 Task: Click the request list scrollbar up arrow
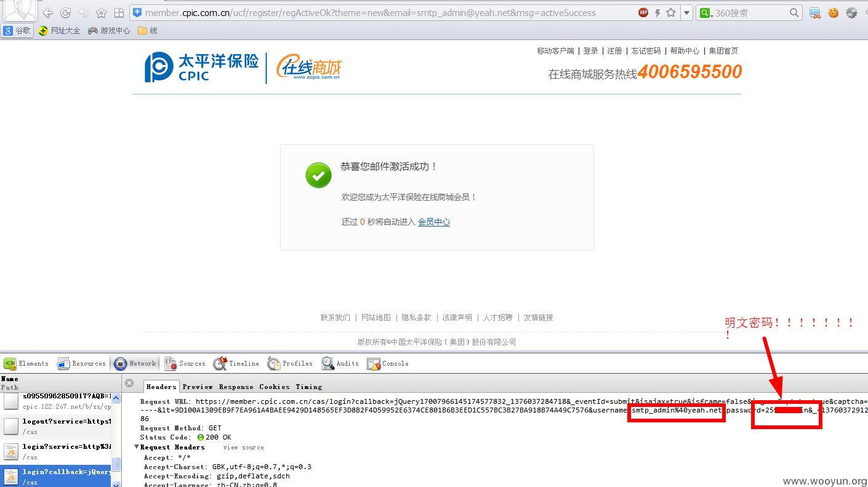pos(116,398)
